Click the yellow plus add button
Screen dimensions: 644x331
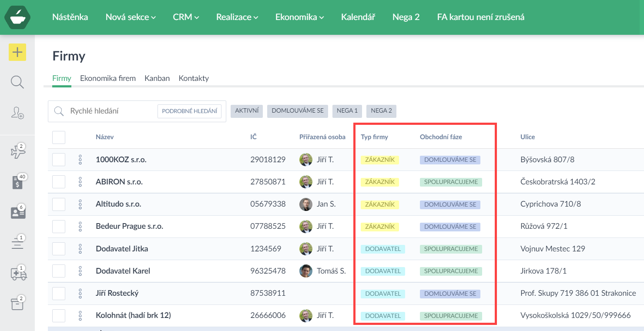[x=17, y=53]
